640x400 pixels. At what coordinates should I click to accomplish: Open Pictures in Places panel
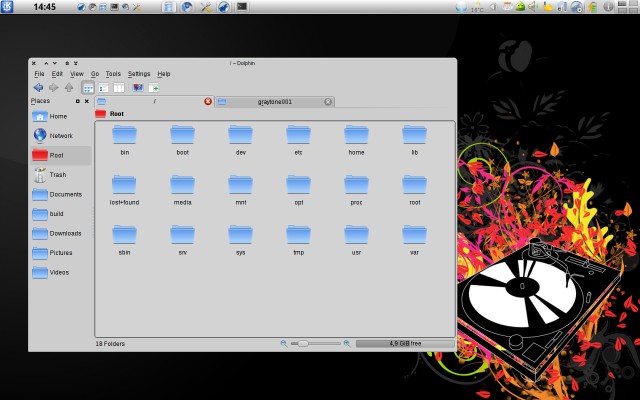click(x=61, y=253)
